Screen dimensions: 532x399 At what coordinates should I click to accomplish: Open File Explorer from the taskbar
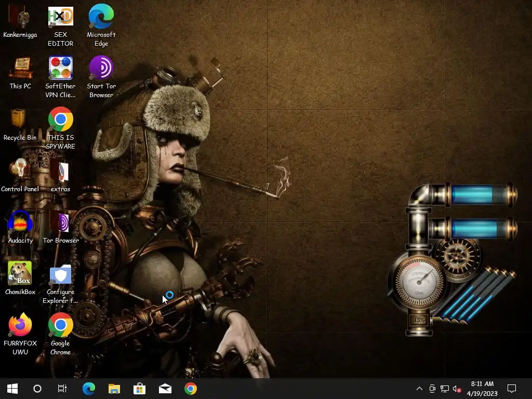[x=114, y=389]
